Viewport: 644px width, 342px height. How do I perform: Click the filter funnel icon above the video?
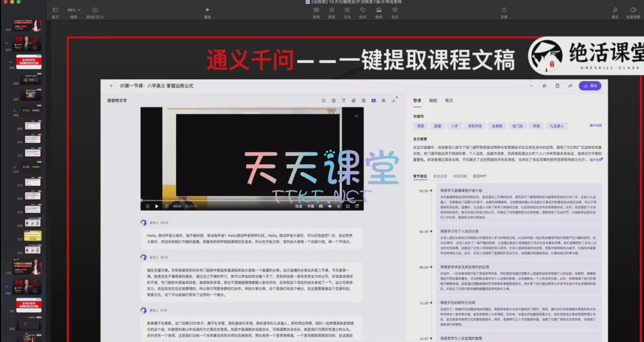point(344,100)
